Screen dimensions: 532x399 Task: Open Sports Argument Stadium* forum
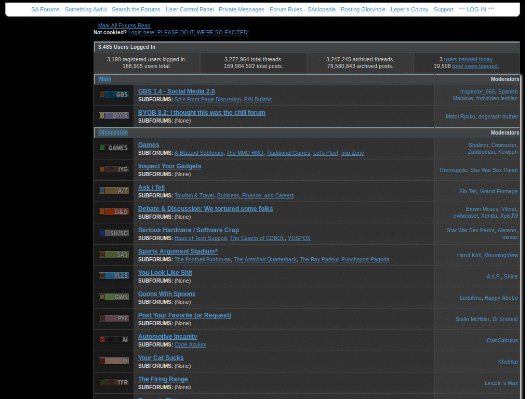(x=178, y=251)
